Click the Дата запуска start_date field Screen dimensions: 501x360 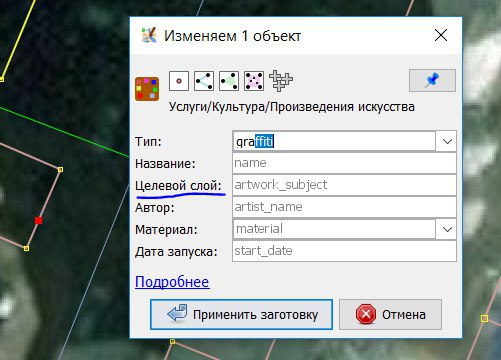(344, 251)
